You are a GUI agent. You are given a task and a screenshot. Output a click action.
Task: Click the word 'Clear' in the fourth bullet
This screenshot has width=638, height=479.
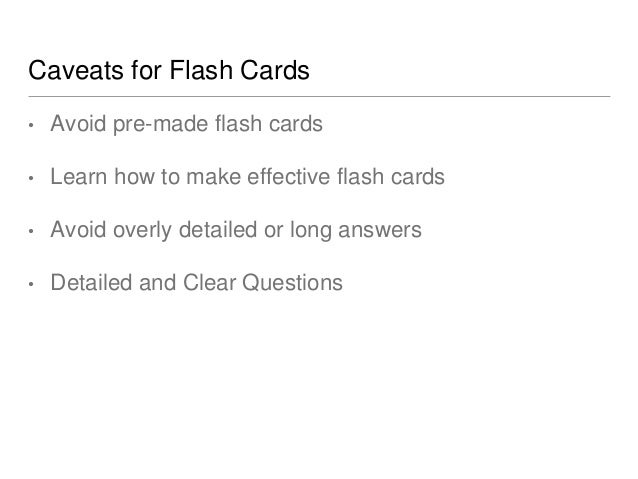(209, 282)
